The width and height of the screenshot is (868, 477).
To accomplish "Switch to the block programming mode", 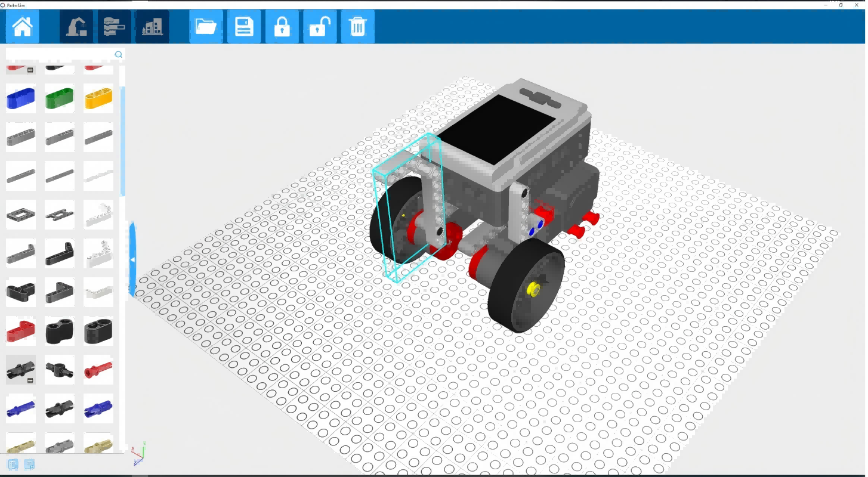I will point(114,27).
